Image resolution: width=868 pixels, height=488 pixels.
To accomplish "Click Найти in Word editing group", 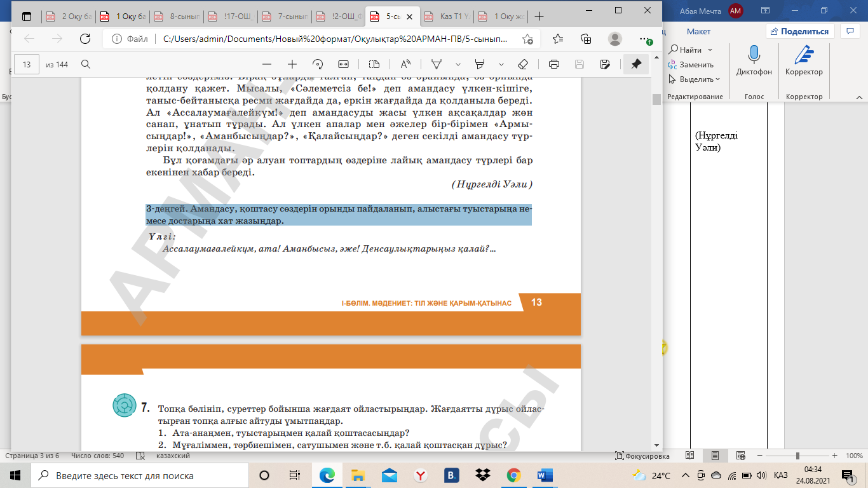I will (x=685, y=50).
